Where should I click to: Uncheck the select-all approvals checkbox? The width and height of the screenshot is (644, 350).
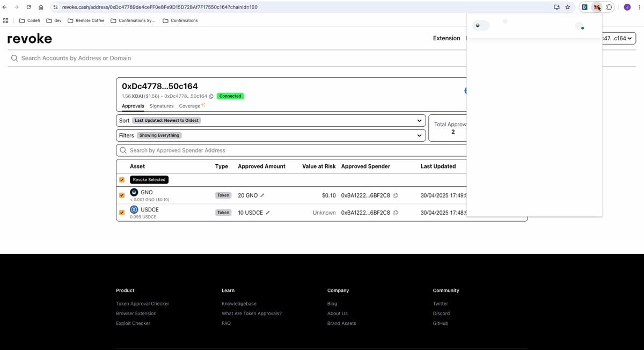(122, 180)
